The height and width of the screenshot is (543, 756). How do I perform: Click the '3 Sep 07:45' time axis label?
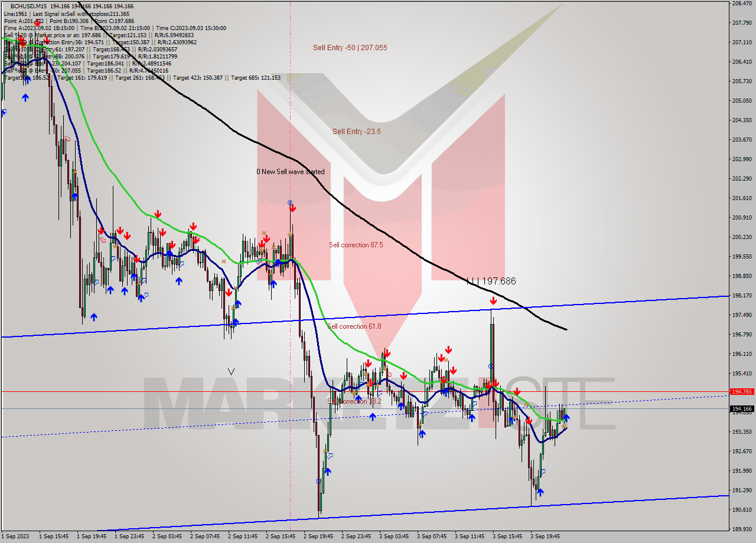coord(432,537)
